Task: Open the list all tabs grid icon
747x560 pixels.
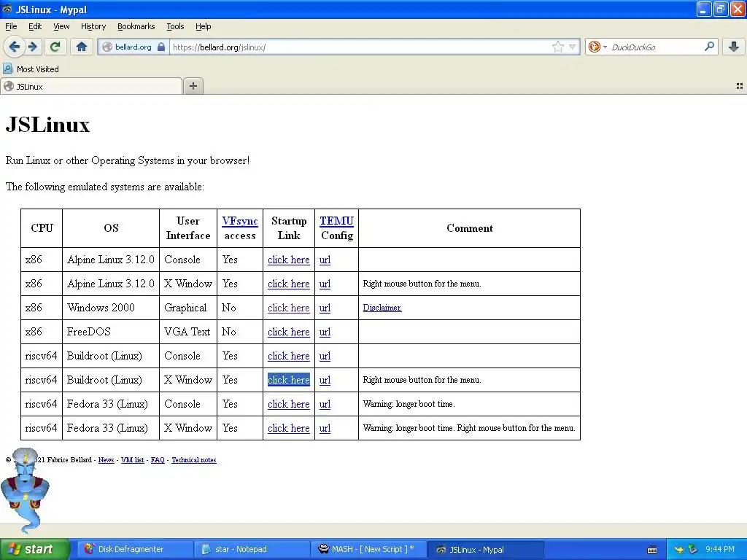Action: pyautogui.click(x=740, y=86)
